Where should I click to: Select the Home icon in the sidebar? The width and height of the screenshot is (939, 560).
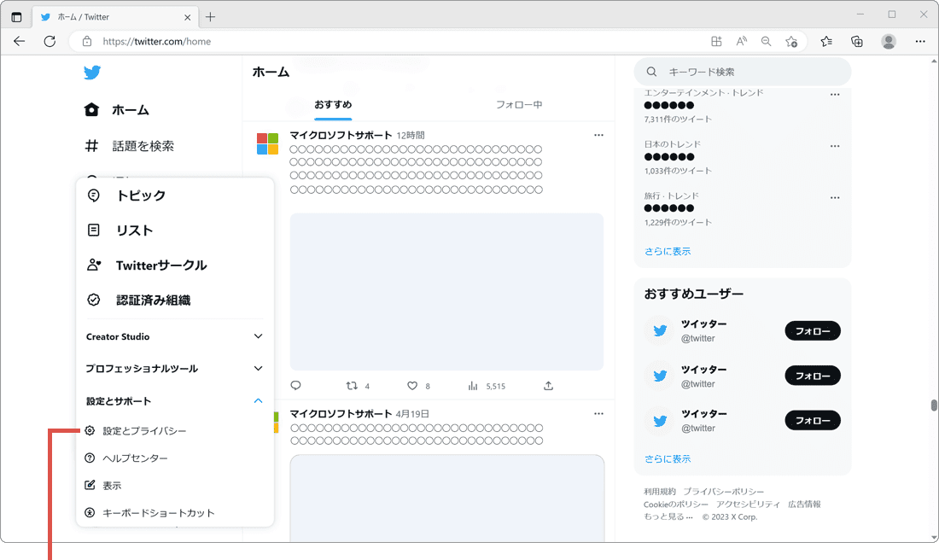pyautogui.click(x=92, y=109)
